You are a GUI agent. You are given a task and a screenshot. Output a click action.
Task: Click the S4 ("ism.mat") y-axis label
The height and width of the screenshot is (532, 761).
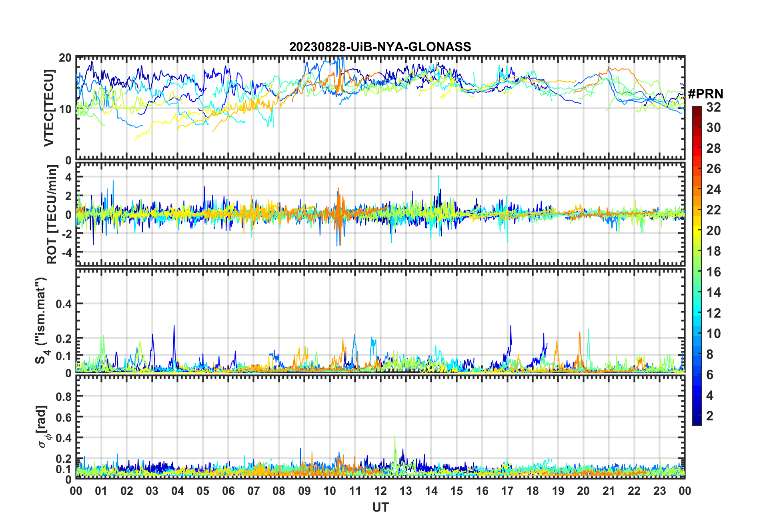pyautogui.click(x=41, y=320)
